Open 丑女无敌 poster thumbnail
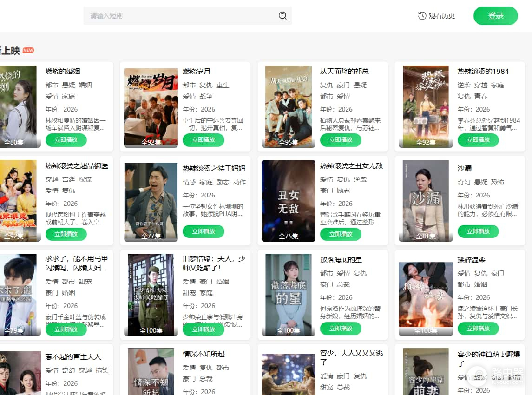Image resolution: width=532 pixels, height=395 pixels. coord(289,201)
